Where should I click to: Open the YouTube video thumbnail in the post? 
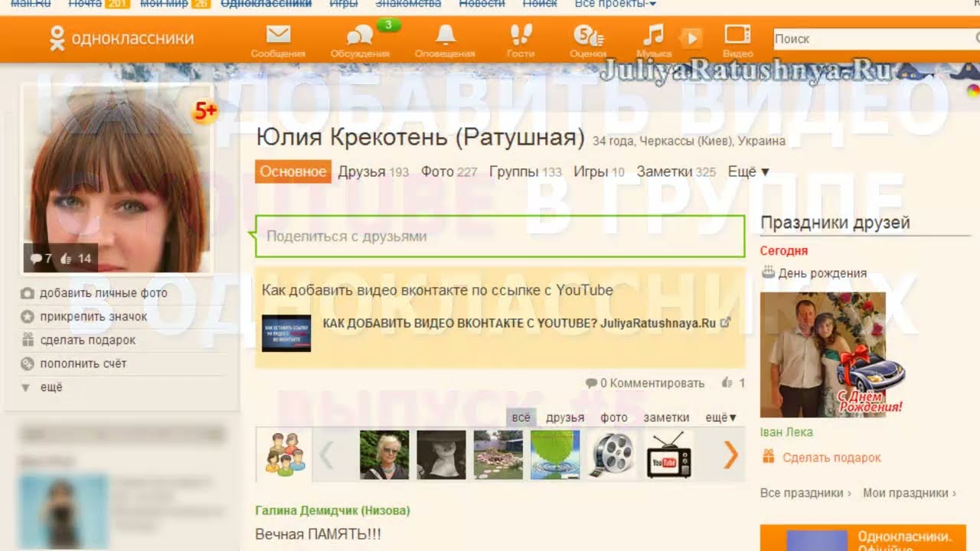coord(286,333)
